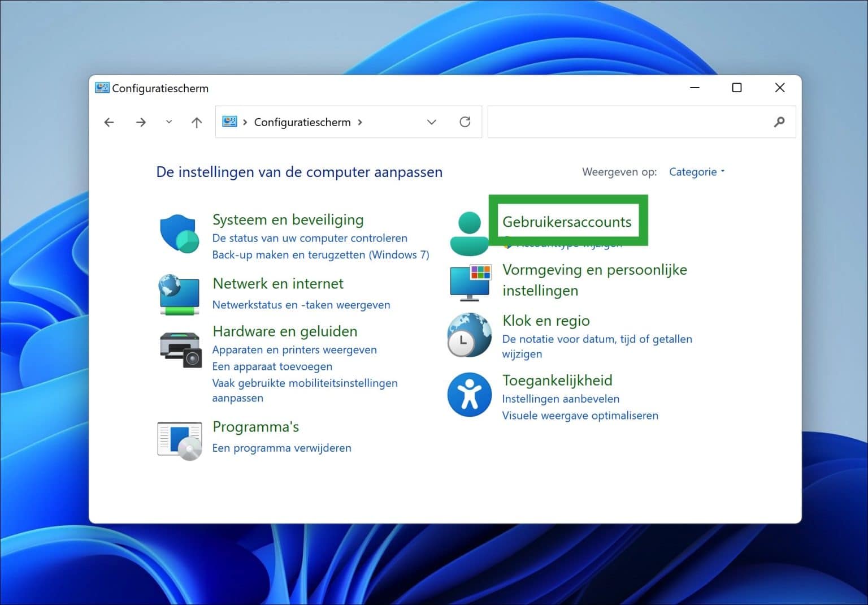
Task: Click Configuratiescherm in the breadcrumb bar
Action: point(302,122)
